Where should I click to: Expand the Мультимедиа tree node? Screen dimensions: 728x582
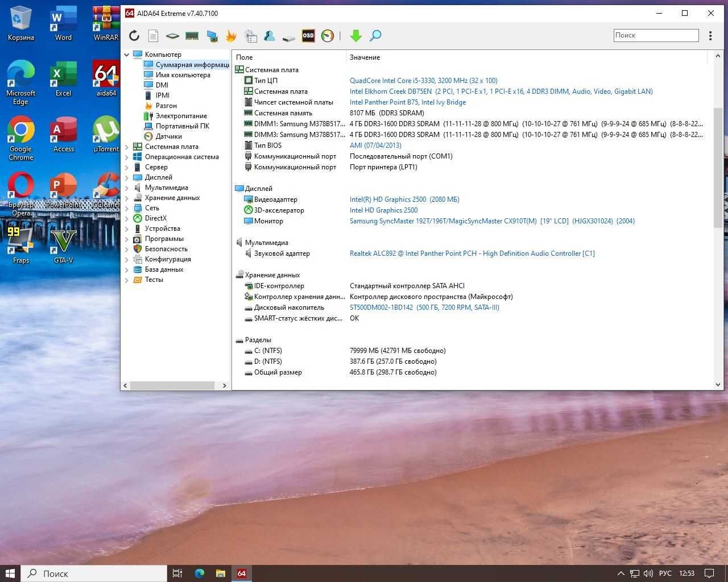coord(127,188)
